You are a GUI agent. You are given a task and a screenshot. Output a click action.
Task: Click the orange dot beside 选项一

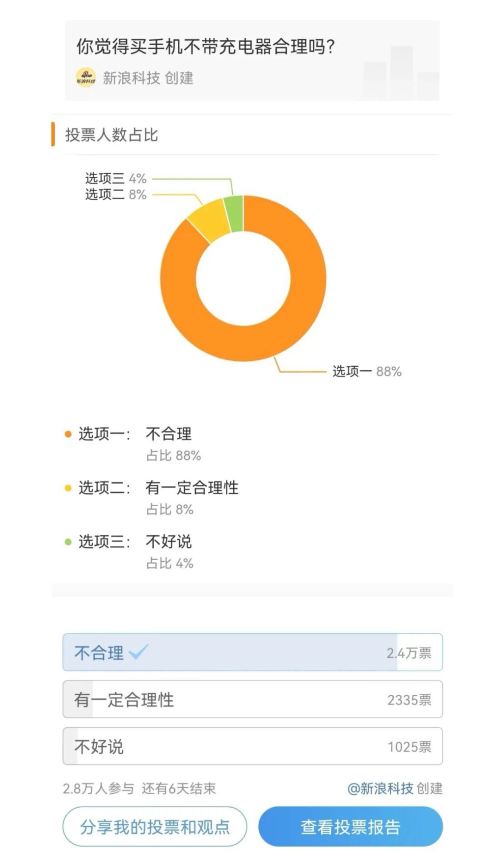click(x=68, y=434)
